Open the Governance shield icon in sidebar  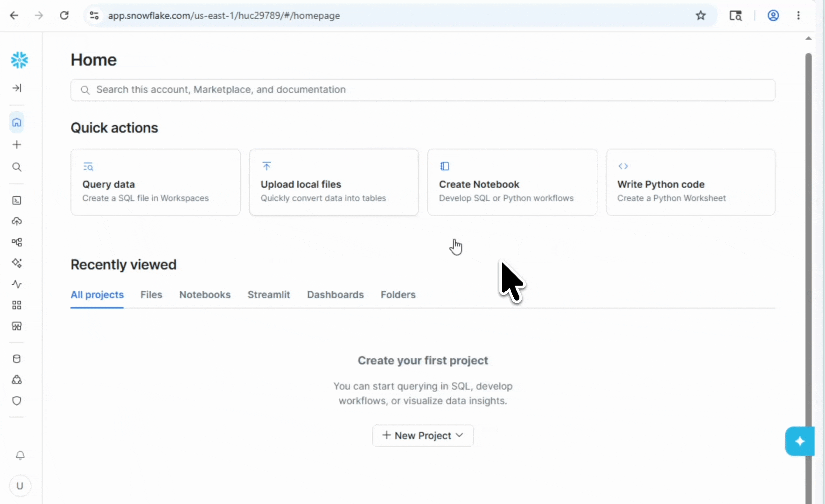click(17, 401)
